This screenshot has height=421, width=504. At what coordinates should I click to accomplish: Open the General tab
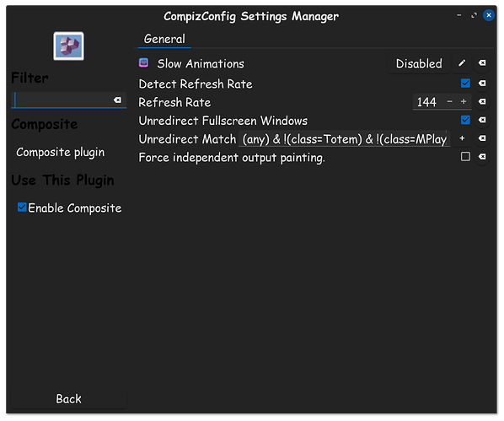[164, 39]
